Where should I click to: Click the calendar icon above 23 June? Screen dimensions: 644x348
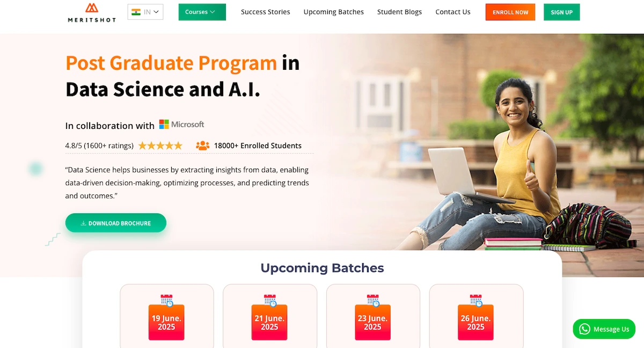pos(373,300)
